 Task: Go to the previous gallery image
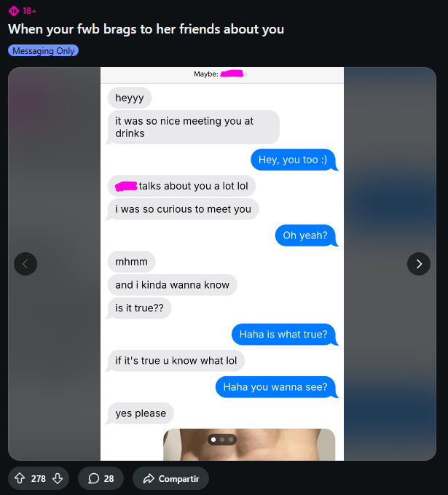point(25,264)
